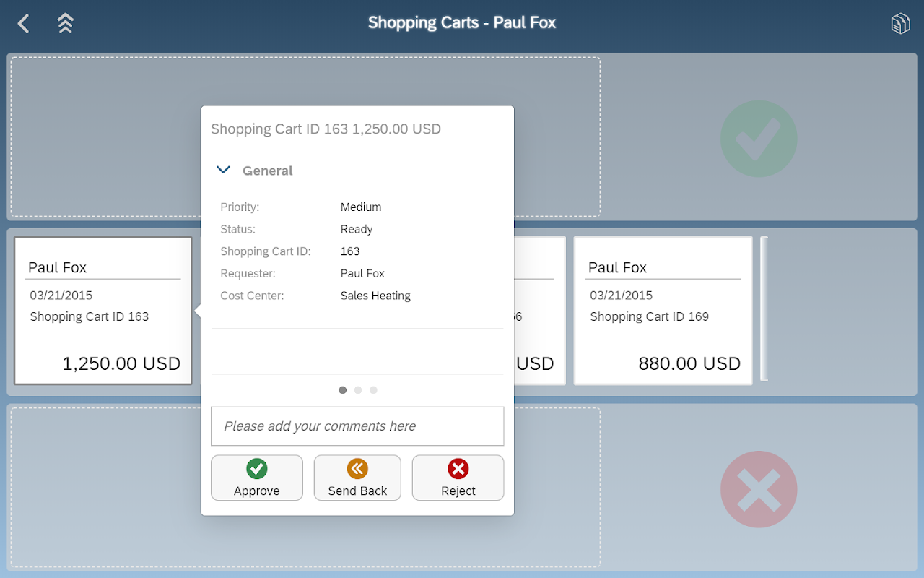Select the Shopping Cart ID 169 card
The image size is (924, 578).
[x=663, y=311]
